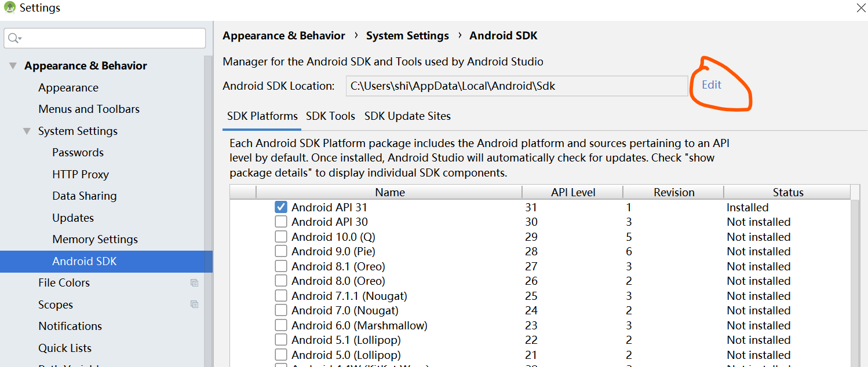Viewport: 868px width, 367px height.
Task: Click the search magnifier icon in settings search
Action: pyautogui.click(x=14, y=38)
